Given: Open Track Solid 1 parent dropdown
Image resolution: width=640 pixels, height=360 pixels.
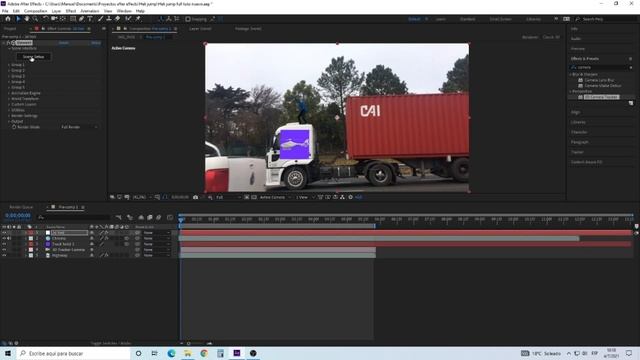Looking at the screenshot, I should click(x=156, y=244).
